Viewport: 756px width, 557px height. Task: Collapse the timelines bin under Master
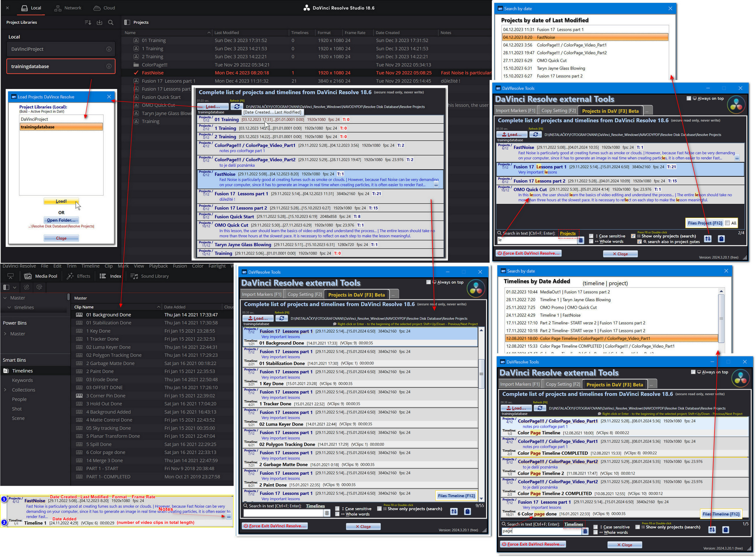point(9,307)
